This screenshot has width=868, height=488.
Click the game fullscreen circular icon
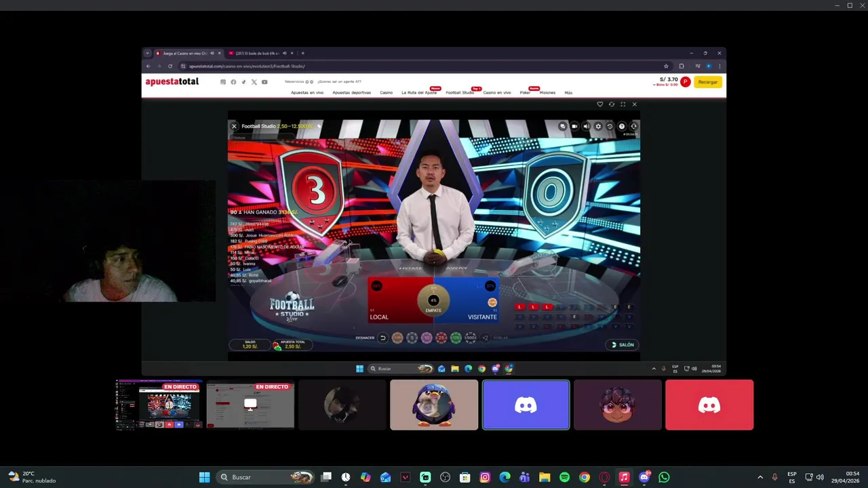(x=633, y=126)
